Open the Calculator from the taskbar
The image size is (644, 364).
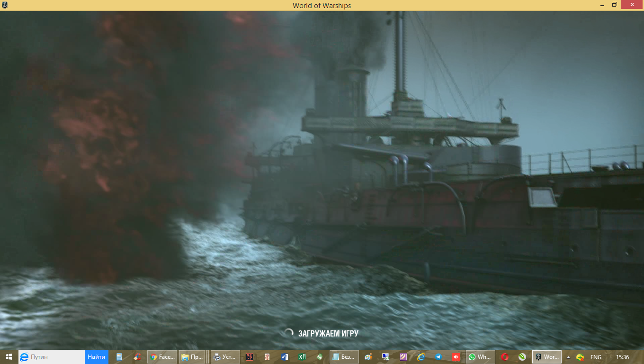click(119, 357)
